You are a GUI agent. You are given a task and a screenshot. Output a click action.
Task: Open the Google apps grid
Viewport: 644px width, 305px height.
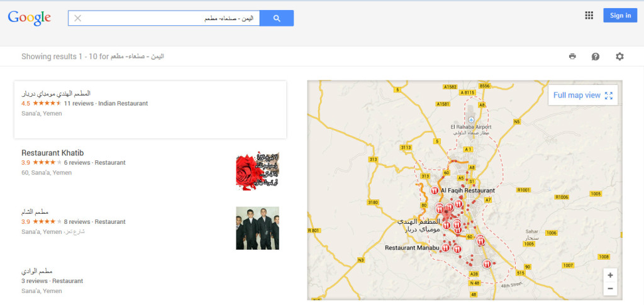(589, 16)
